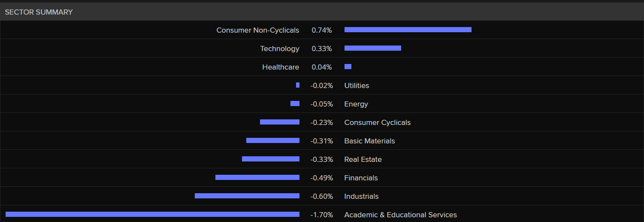Click Academic & Educational Services label
The height and width of the screenshot is (222, 644).
pos(400,215)
